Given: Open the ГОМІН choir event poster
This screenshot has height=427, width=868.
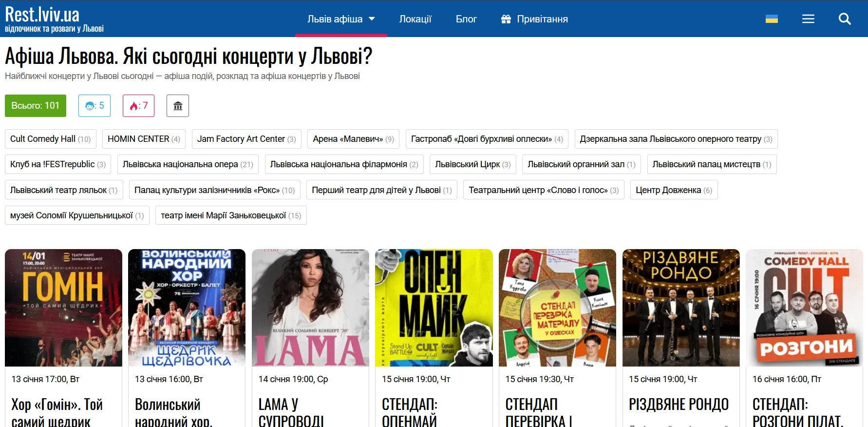Looking at the screenshot, I should (x=63, y=308).
